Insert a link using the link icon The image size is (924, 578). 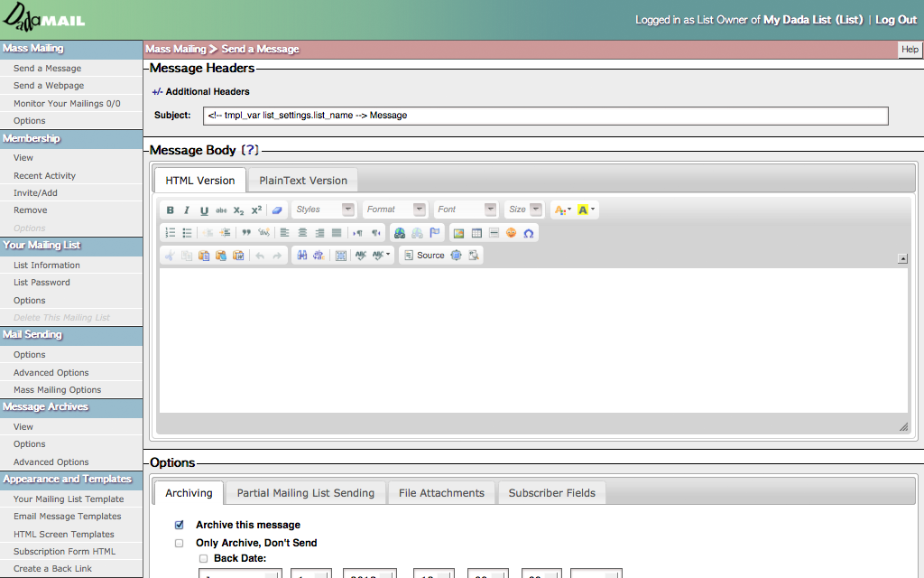click(x=400, y=233)
